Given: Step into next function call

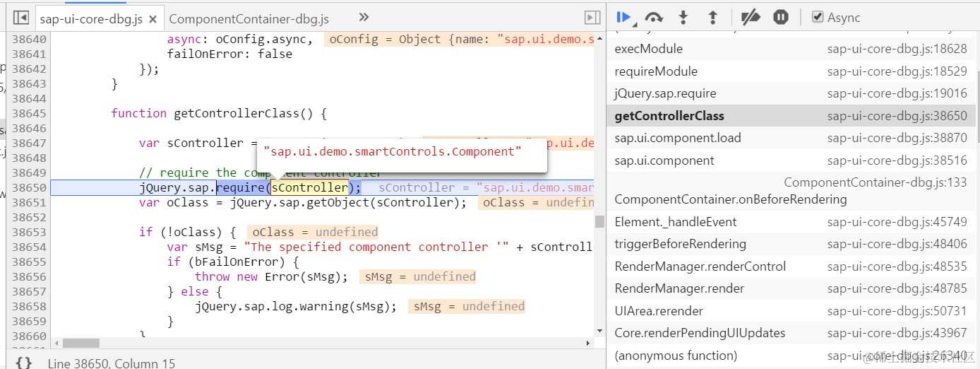Looking at the screenshot, I should tap(683, 17).
